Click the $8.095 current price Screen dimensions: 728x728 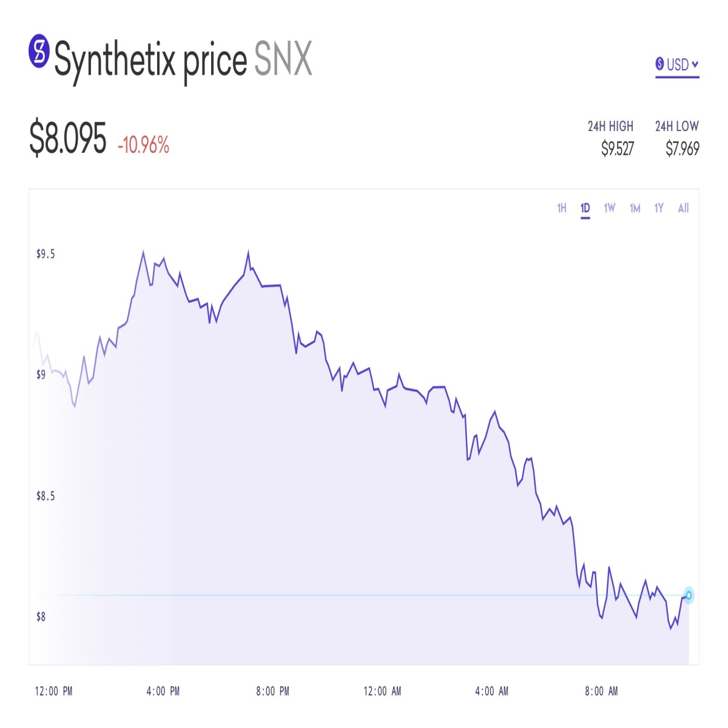[67, 138]
